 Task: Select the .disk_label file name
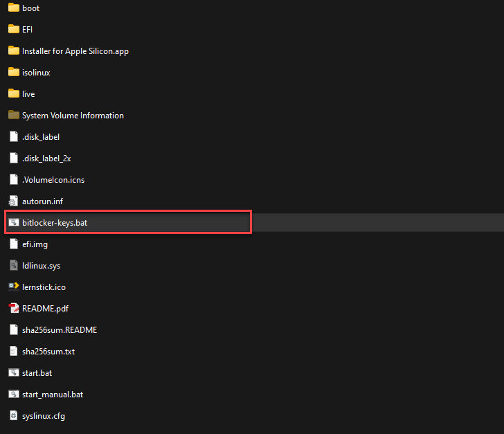click(41, 137)
